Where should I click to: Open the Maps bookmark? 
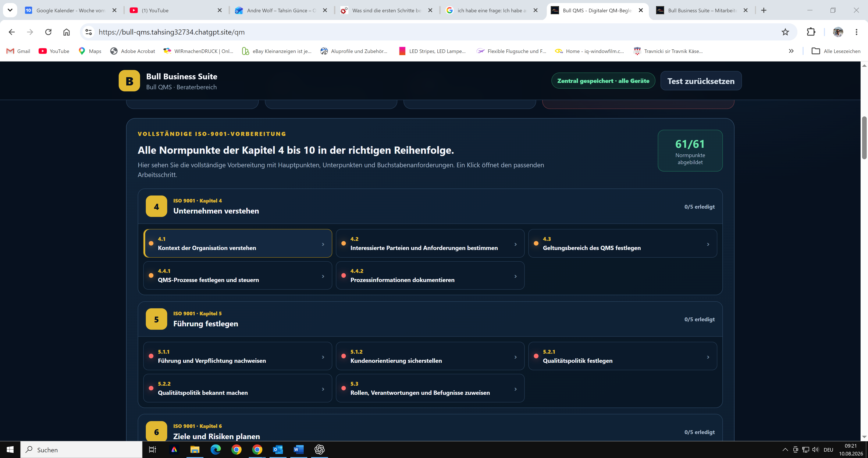pos(90,51)
